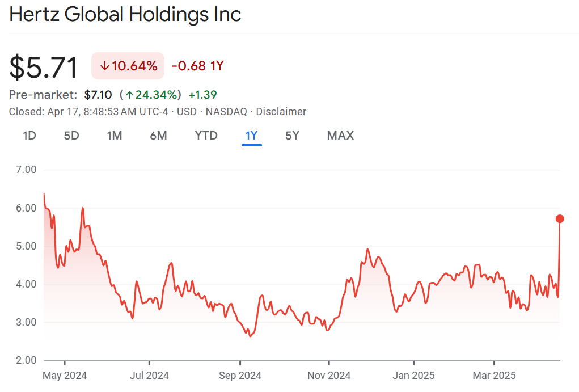This screenshot has width=579, height=392.
Task: Click the Nov 2024 axis label
Action: (x=329, y=376)
